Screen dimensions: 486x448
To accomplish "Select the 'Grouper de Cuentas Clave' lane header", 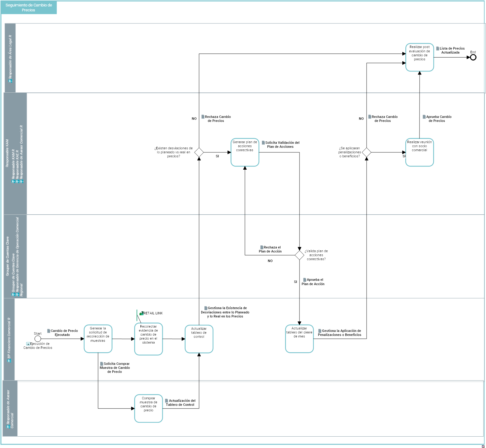I will pos(15,256).
